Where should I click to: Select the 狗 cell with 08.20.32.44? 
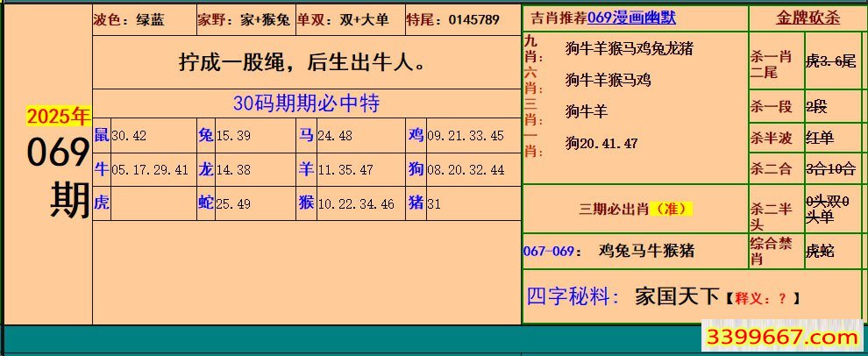[x=456, y=170]
